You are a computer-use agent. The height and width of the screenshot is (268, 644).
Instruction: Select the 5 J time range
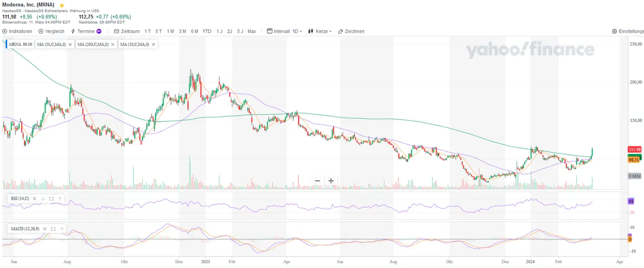[240, 31]
